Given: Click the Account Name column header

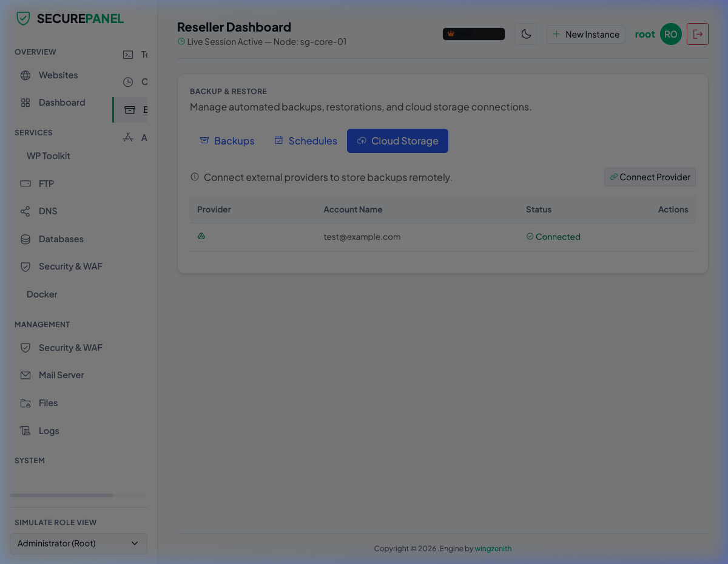Looking at the screenshot, I should tap(353, 209).
